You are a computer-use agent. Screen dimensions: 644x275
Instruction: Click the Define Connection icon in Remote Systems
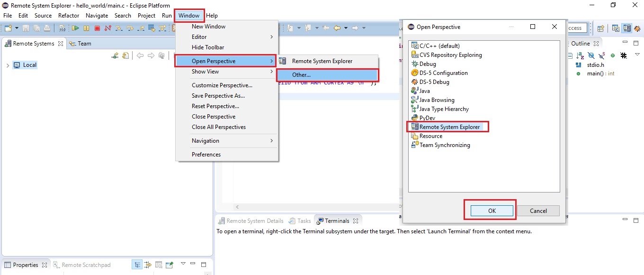(x=115, y=55)
